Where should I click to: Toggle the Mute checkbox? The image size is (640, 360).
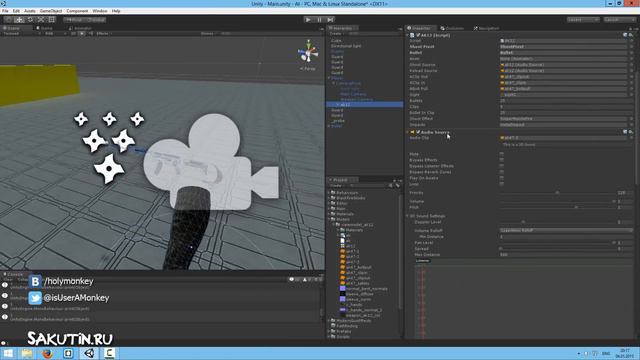(502, 154)
